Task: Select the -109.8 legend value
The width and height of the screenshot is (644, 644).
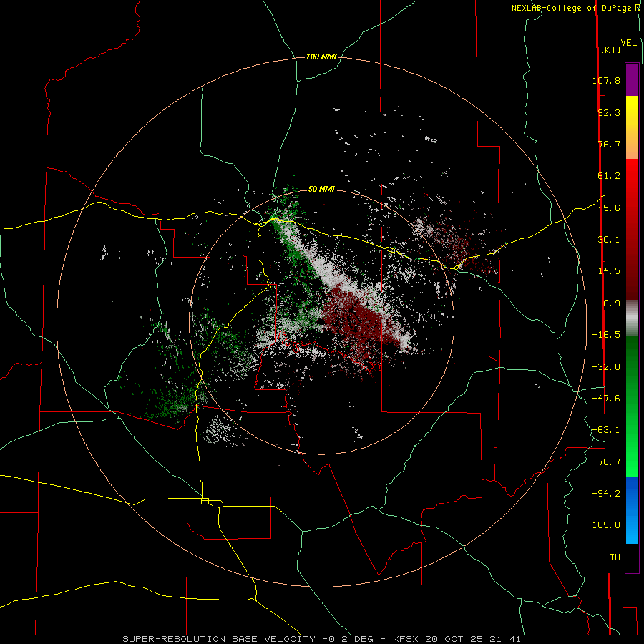Action: (603, 525)
